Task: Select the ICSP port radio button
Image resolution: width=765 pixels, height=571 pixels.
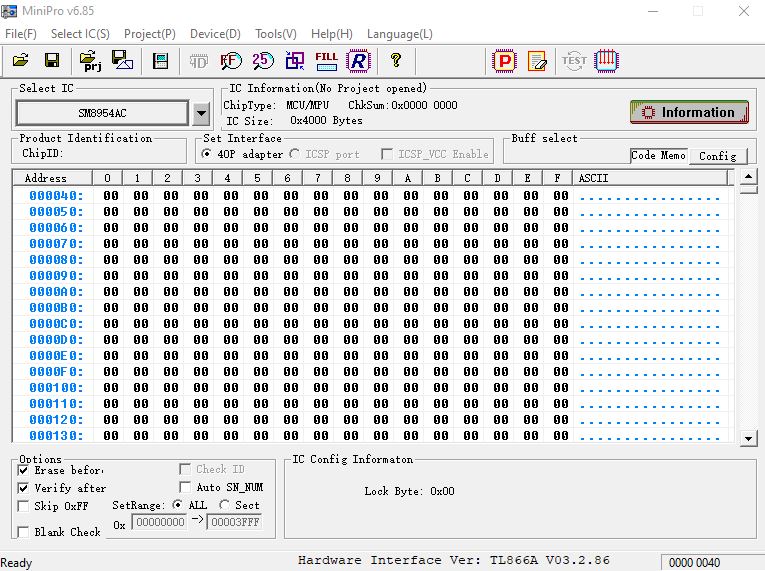Action: tap(295, 154)
